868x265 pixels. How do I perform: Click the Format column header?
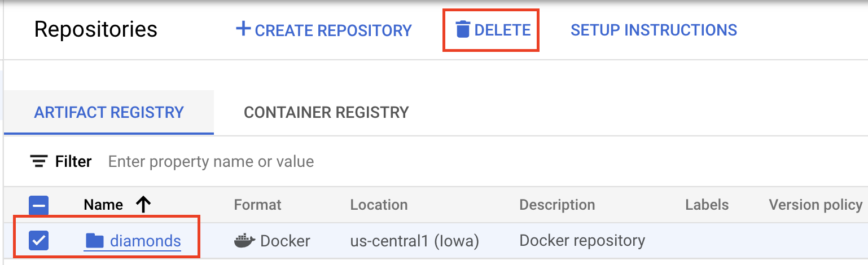click(x=257, y=205)
